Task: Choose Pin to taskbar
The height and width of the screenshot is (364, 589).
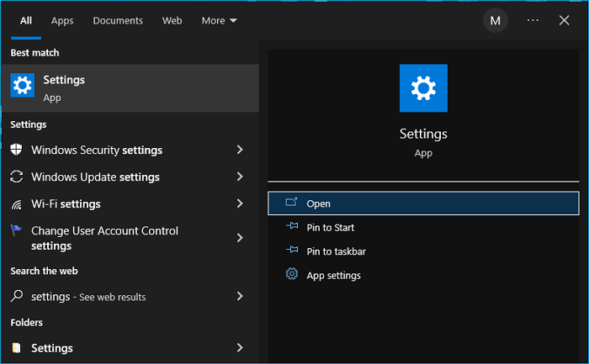Action: 423,251
